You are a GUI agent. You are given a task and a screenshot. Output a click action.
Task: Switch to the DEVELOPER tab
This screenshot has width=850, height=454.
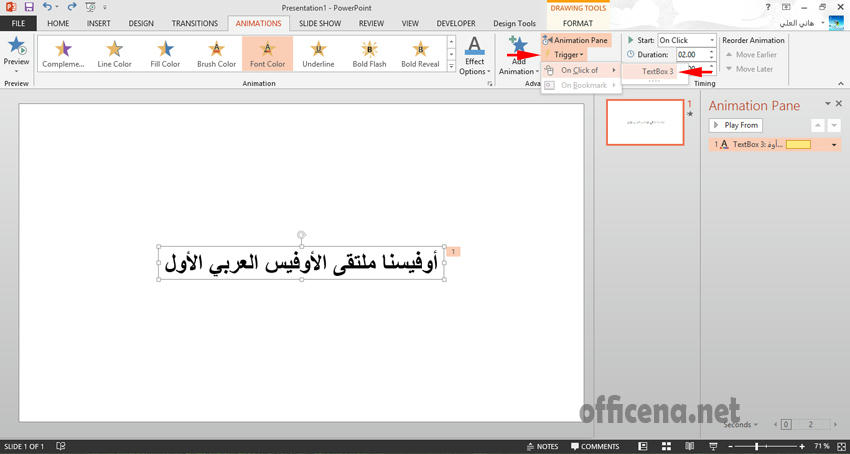coord(456,23)
